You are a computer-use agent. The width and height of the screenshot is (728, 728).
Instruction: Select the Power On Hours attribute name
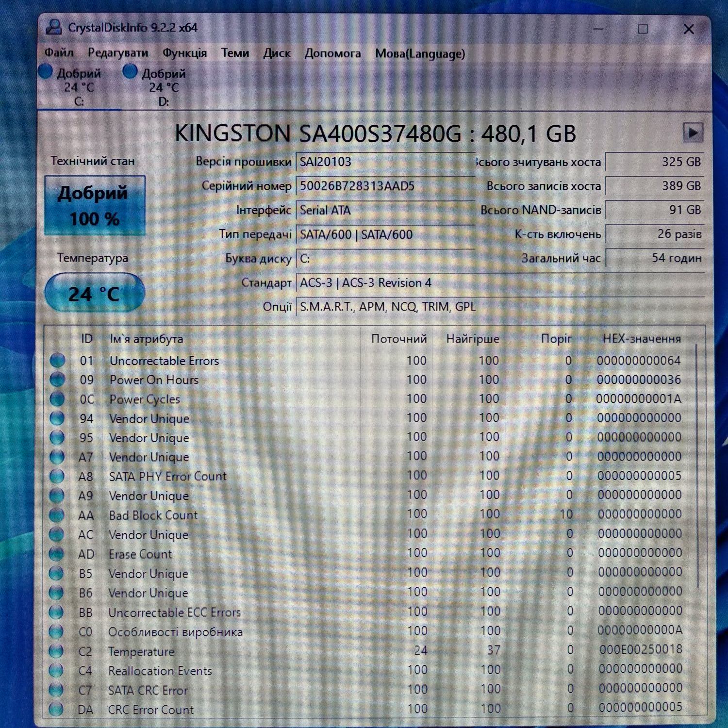[x=154, y=380]
